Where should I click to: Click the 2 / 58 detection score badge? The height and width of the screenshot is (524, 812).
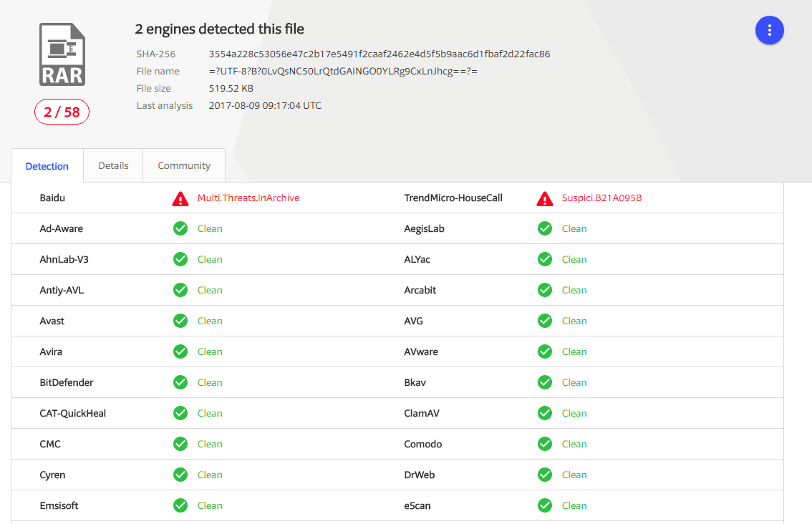62,112
